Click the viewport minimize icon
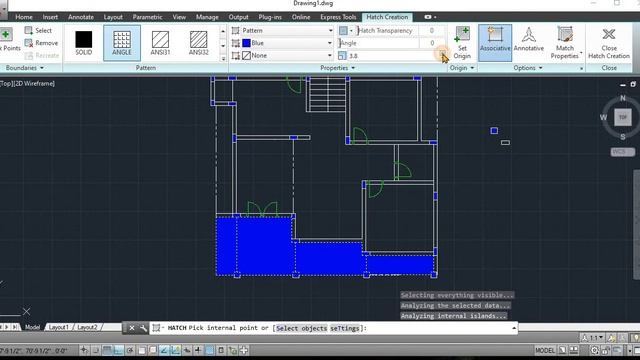 622,85
